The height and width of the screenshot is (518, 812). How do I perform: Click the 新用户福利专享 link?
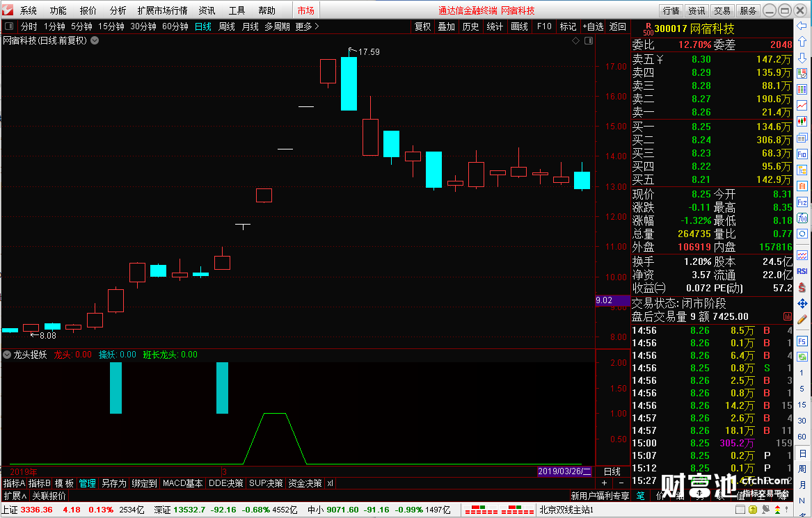coord(600,496)
